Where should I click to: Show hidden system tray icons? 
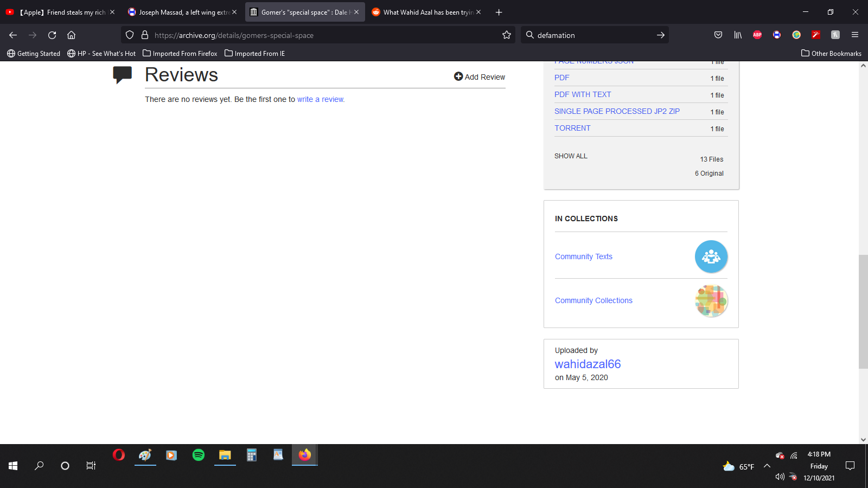767,466
